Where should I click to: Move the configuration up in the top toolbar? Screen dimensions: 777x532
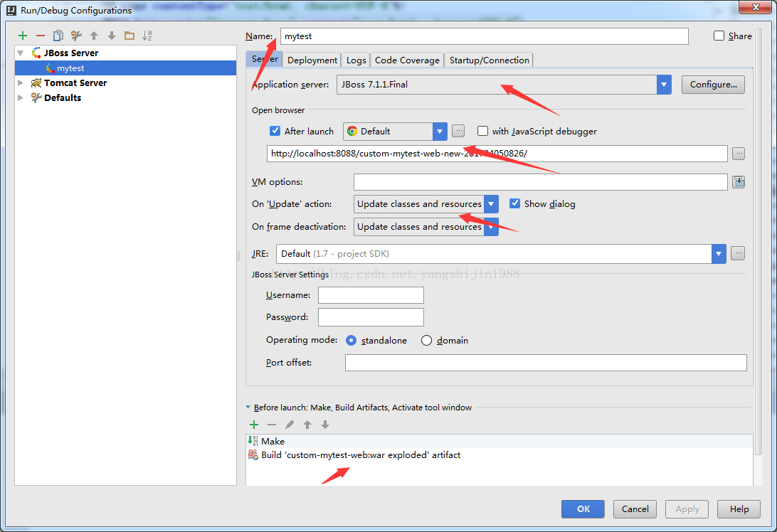coord(94,36)
